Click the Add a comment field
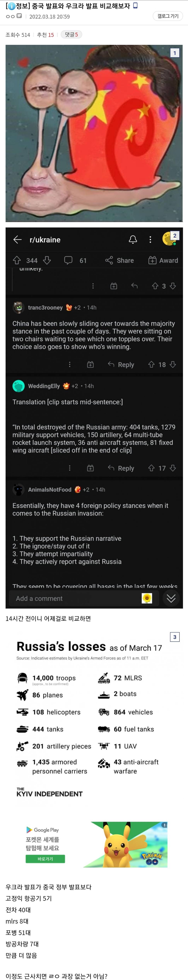 click(x=76, y=599)
